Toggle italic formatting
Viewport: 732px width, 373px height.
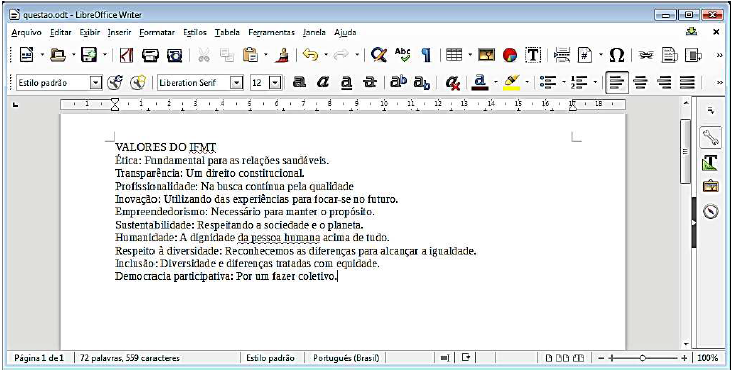tap(323, 83)
